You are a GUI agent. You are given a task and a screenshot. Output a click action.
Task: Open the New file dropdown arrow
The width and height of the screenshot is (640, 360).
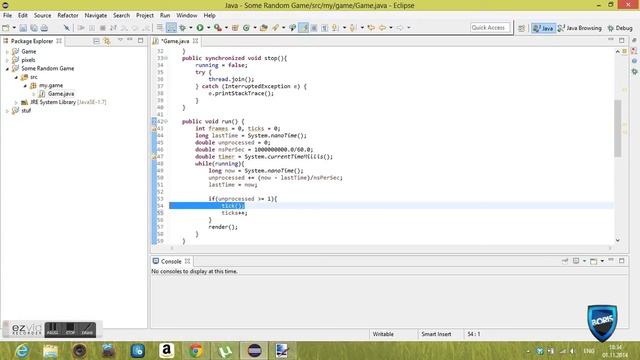pyautogui.click(x=14, y=28)
